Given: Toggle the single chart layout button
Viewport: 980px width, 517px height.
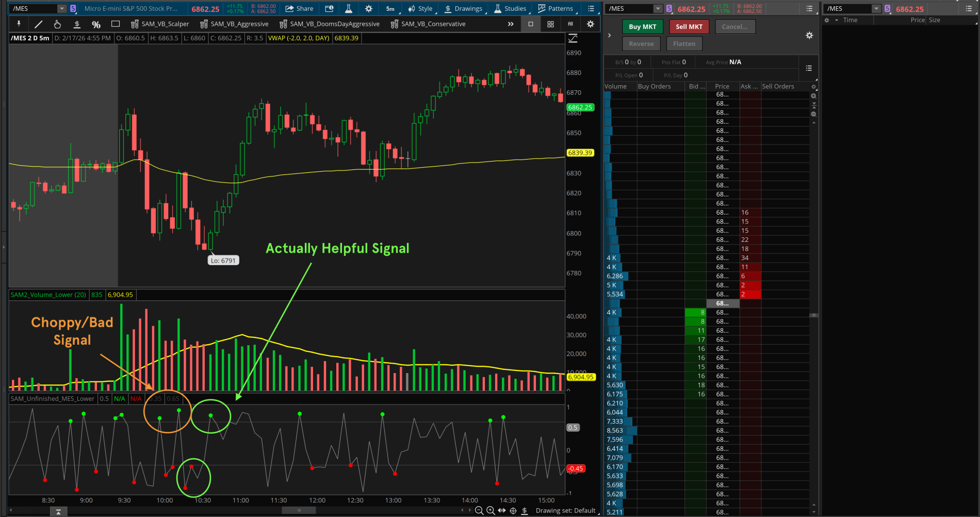Looking at the screenshot, I should 531,24.
